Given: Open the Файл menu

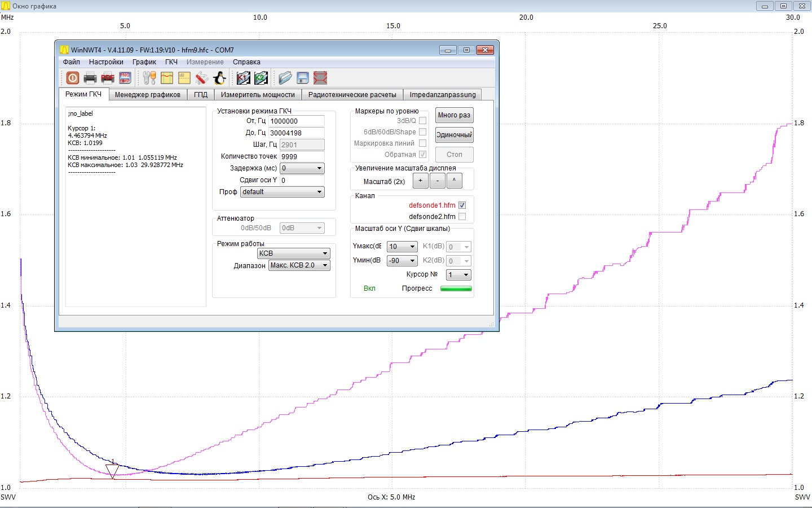Looking at the screenshot, I should [x=72, y=62].
